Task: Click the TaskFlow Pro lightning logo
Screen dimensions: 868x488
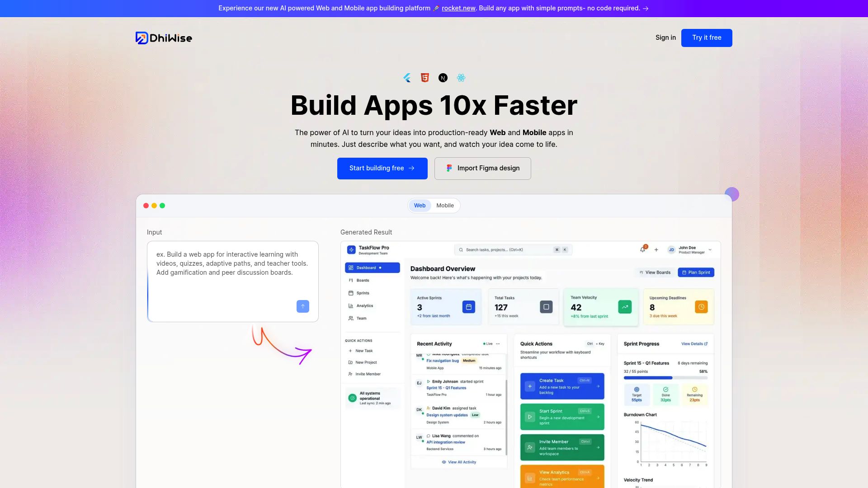Action: click(x=351, y=250)
